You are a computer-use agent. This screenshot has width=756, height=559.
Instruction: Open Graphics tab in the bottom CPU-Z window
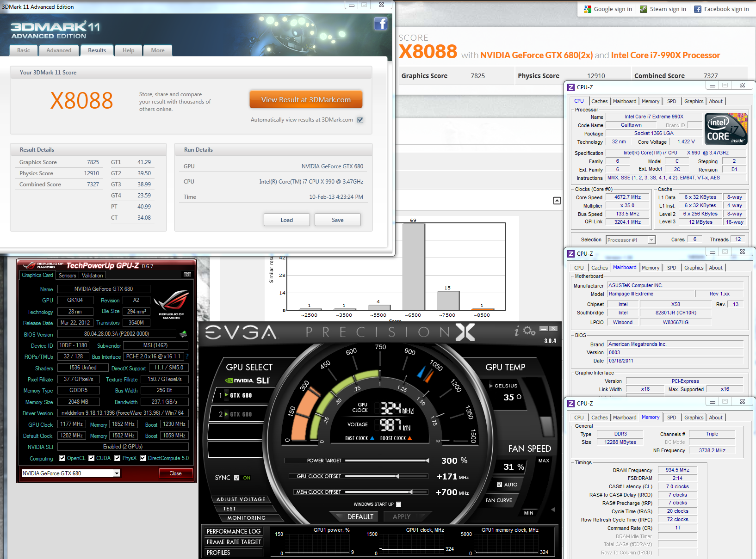(x=694, y=418)
